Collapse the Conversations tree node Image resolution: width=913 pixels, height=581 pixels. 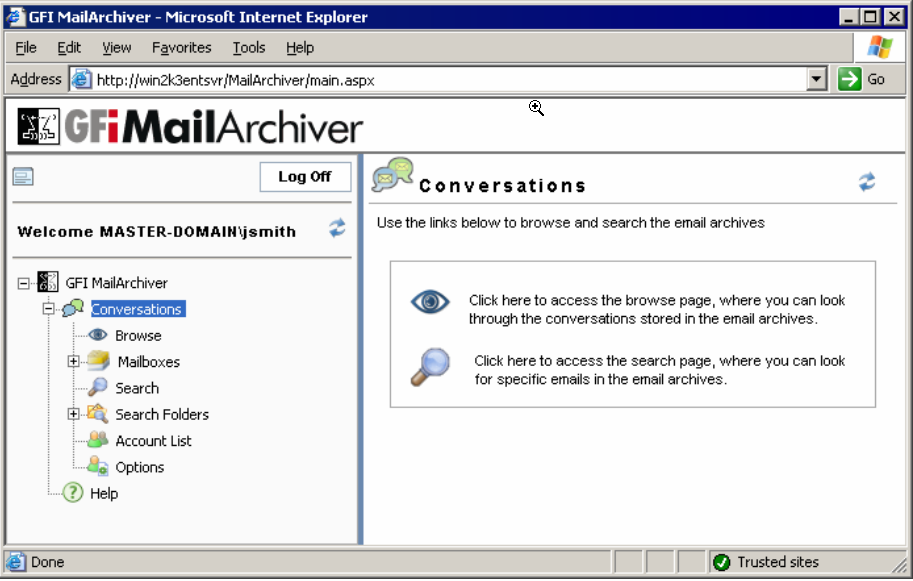[48, 309]
